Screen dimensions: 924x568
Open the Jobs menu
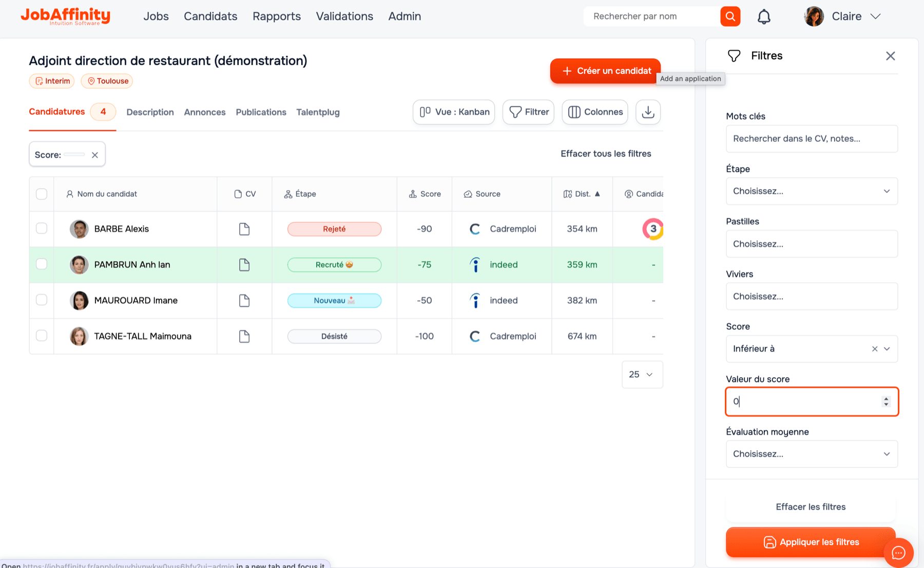[156, 16]
